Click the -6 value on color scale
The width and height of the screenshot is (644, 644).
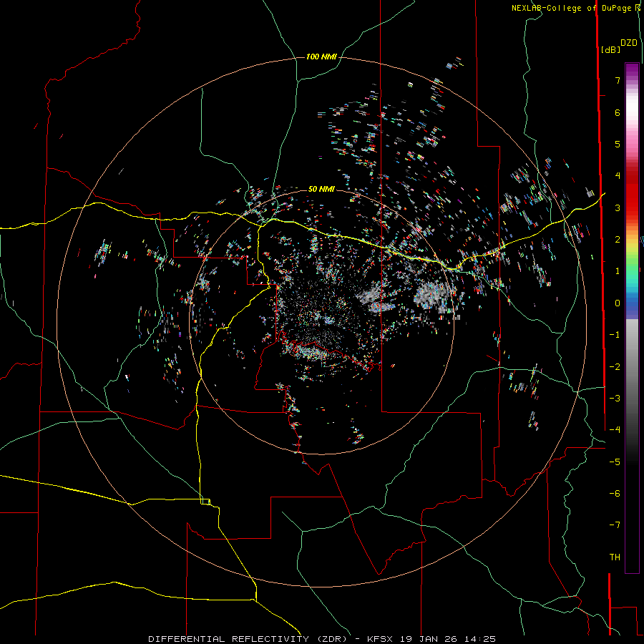[x=615, y=494]
